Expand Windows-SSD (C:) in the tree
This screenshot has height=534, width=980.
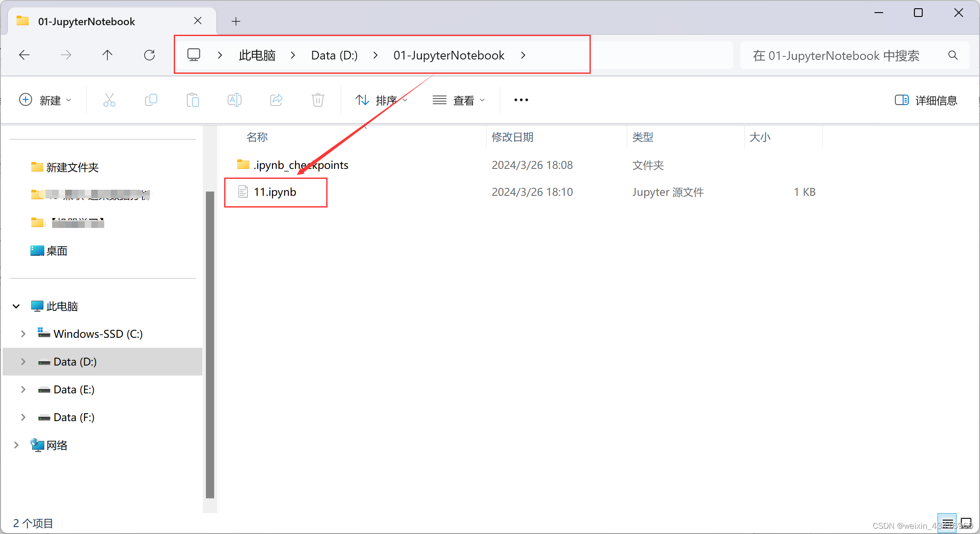pyautogui.click(x=23, y=334)
